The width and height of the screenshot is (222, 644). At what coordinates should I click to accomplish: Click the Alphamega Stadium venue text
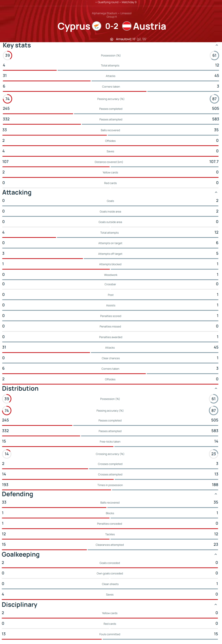click(x=104, y=13)
